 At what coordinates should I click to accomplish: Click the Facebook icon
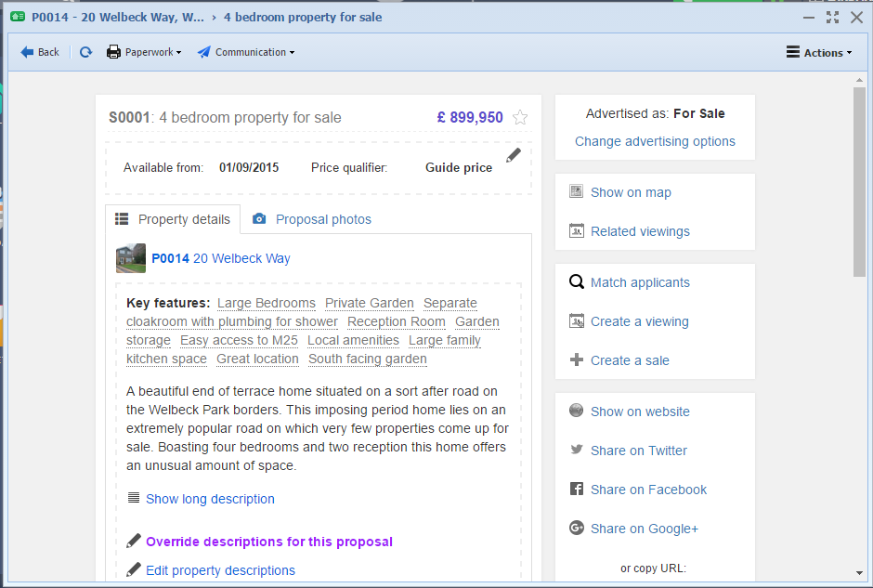coord(576,489)
